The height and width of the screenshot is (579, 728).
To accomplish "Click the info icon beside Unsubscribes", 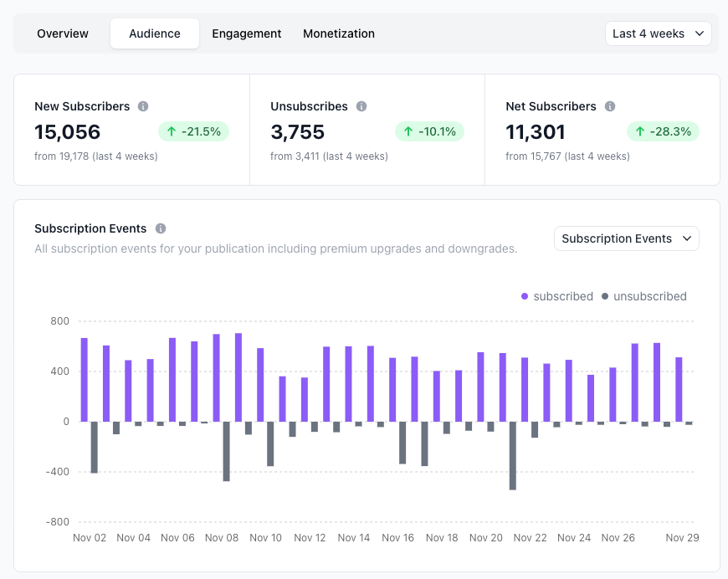I will pos(361,106).
